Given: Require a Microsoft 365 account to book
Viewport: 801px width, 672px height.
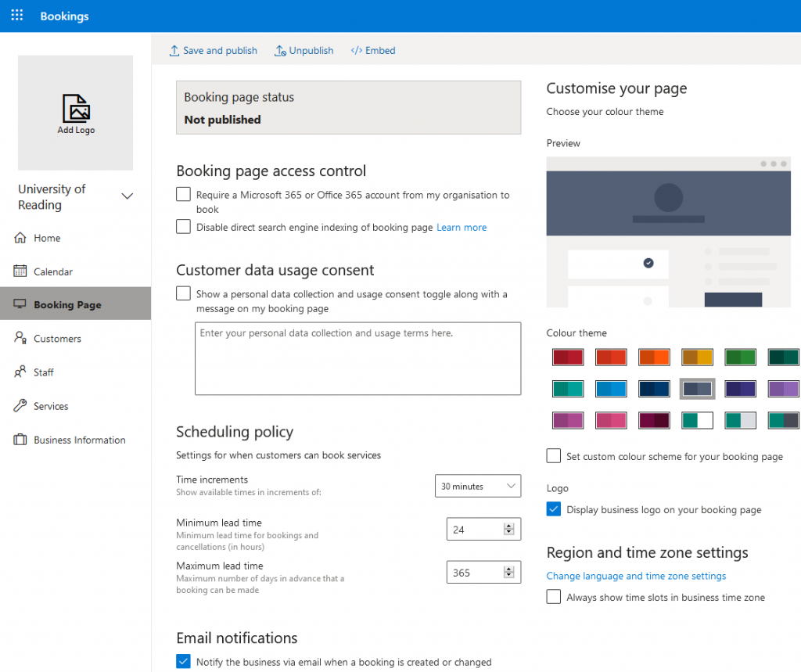Looking at the screenshot, I should [183, 194].
